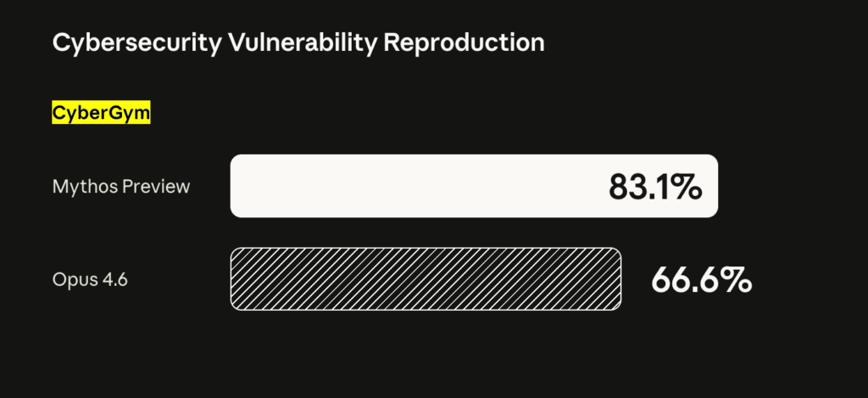Screen dimensions: 868x398
Task: Click the empty space right of the 66.6% value
Action: pos(805,279)
